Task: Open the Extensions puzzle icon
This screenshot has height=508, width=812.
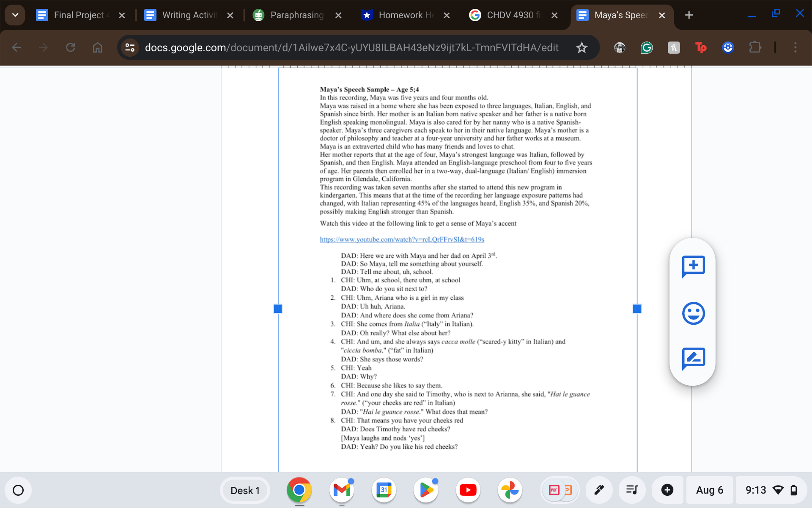Action: pos(755,47)
